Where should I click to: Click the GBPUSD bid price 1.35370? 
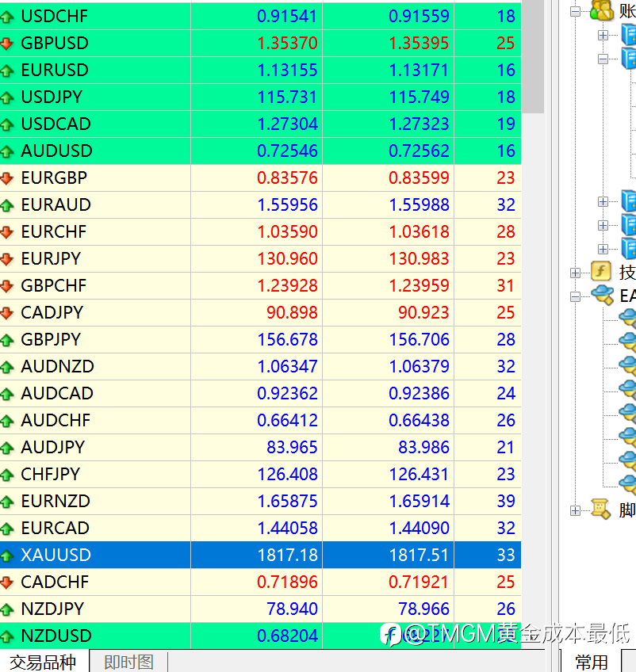point(287,44)
